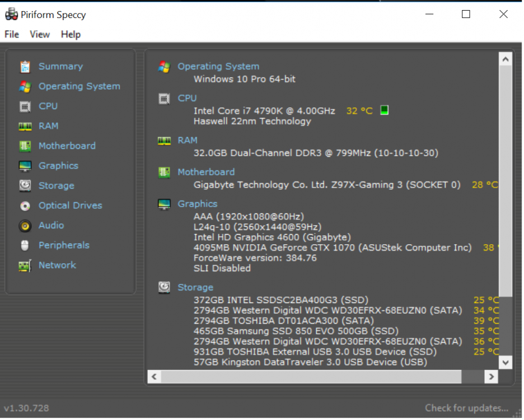
Task: Click the horizontal scrollbar thumb
Action: (x=312, y=378)
